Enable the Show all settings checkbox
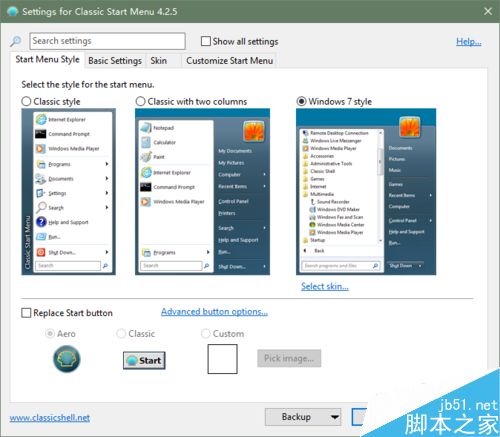 pyautogui.click(x=206, y=41)
